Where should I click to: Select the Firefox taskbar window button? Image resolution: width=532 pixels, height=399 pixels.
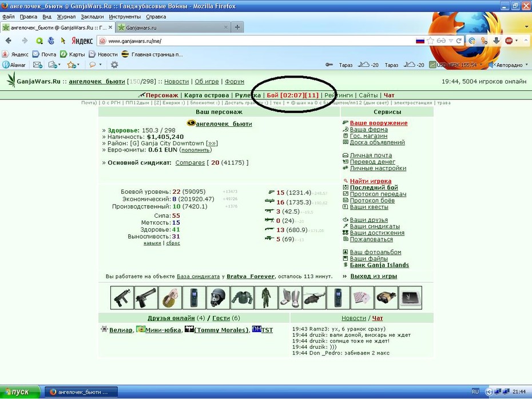(81, 392)
